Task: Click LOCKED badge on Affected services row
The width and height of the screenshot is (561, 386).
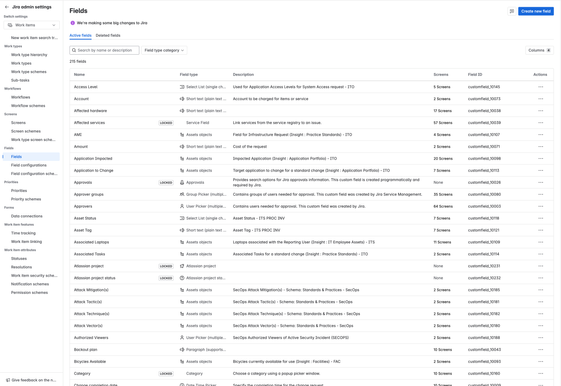Action: pyautogui.click(x=166, y=123)
